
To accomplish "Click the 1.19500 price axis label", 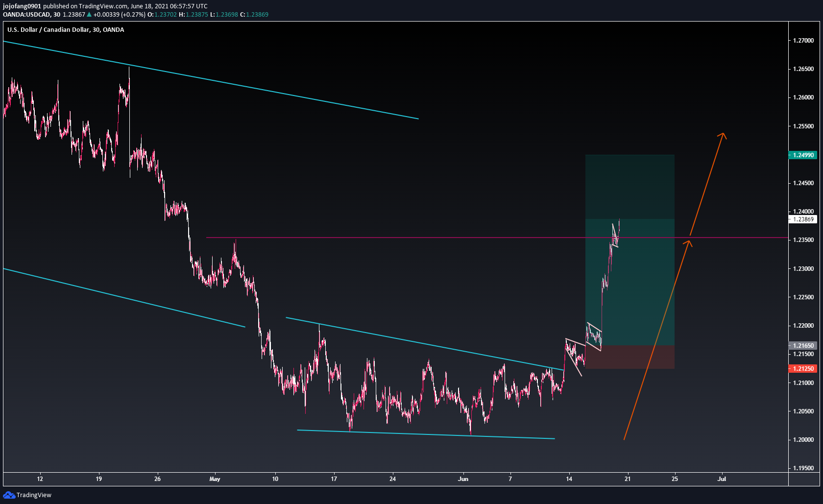I will coord(803,468).
